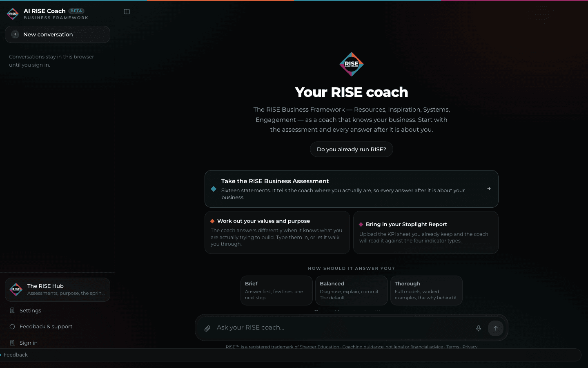
Task: Open the Terms link in footer
Action: (x=452, y=347)
